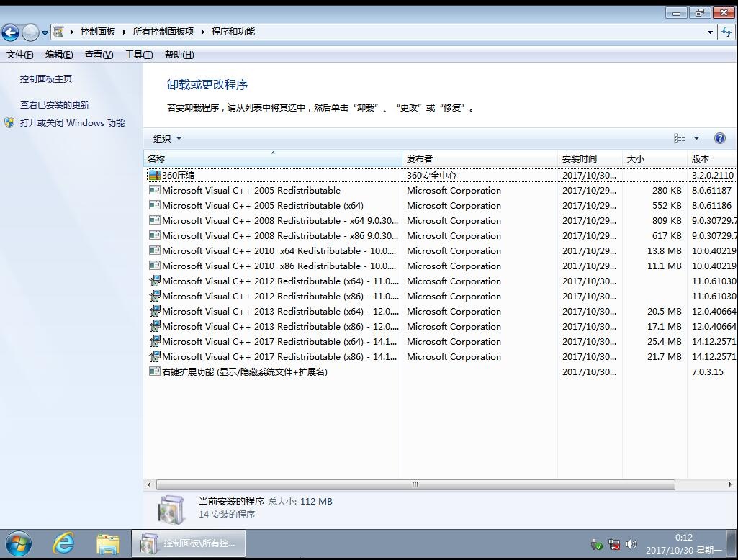The image size is (738, 560).
Task: Click the control panel icon in address bar
Action: pos(58,32)
